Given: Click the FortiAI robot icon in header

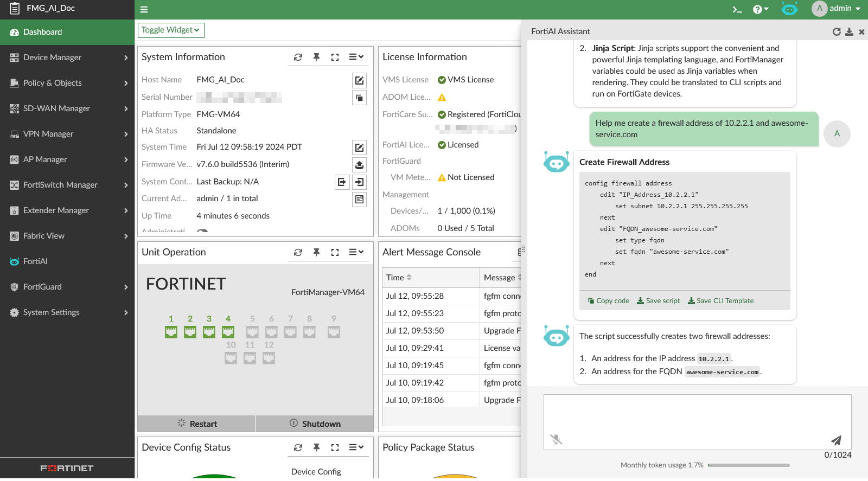Looking at the screenshot, I should pyautogui.click(x=789, y=9).
